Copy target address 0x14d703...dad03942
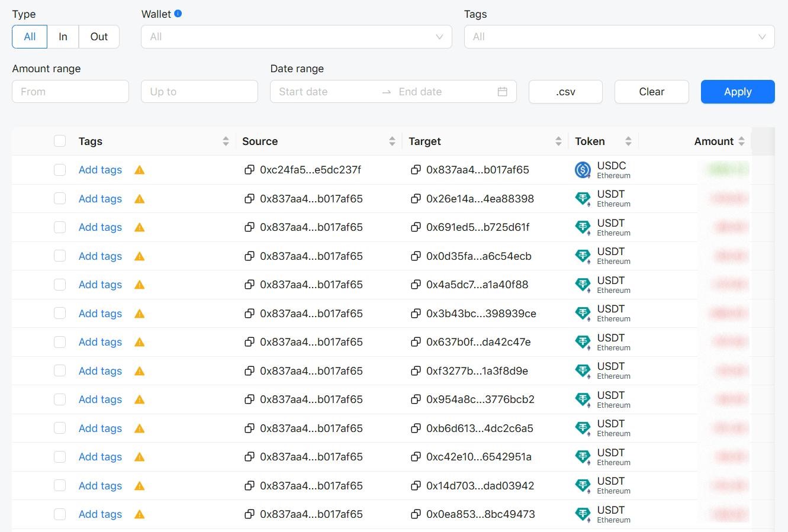The image size is (788, 532). click(x=416, y=486)
